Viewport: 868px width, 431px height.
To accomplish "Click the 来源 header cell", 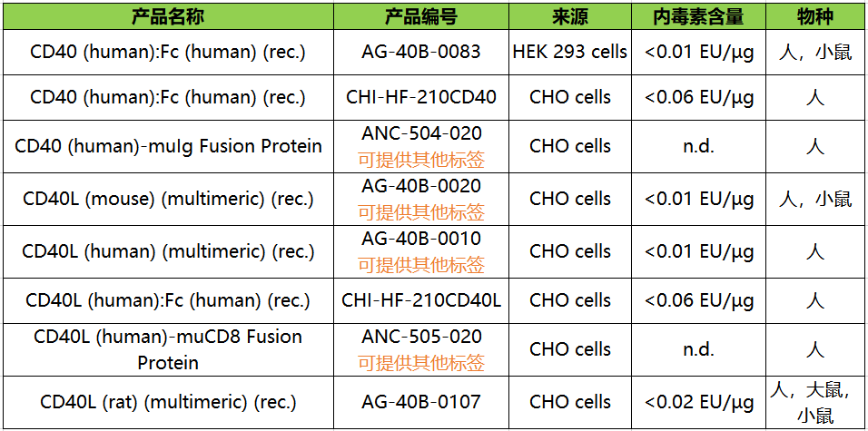I will pos(570,17).
